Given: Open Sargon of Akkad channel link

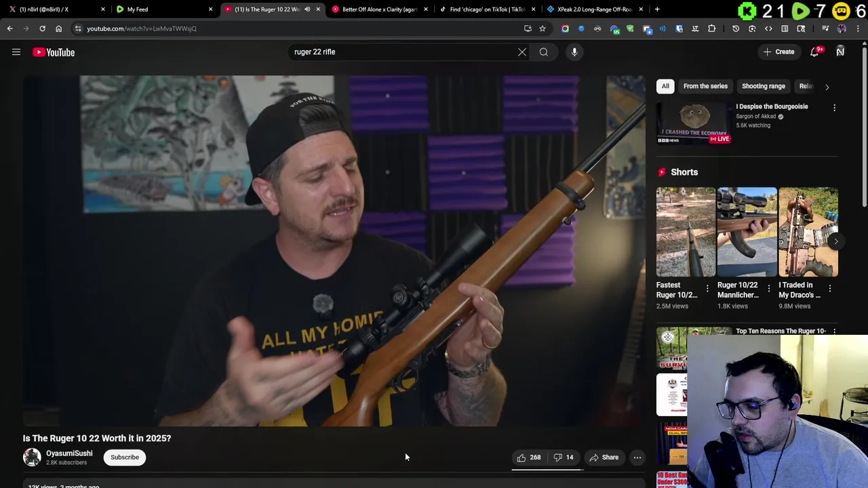Looking at the screenshot, I should pyautogui.click(x=756, y=117).
